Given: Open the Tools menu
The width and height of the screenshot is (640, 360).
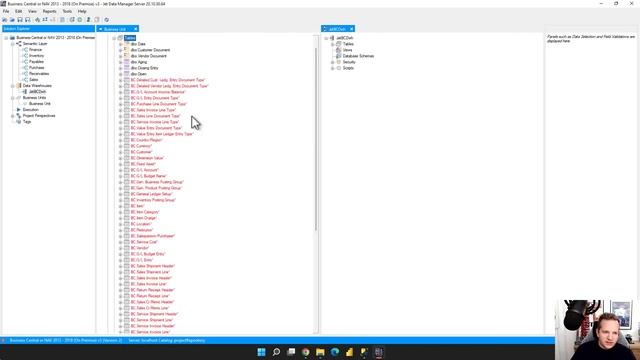Looking at the screenshot, I should 67,11.
